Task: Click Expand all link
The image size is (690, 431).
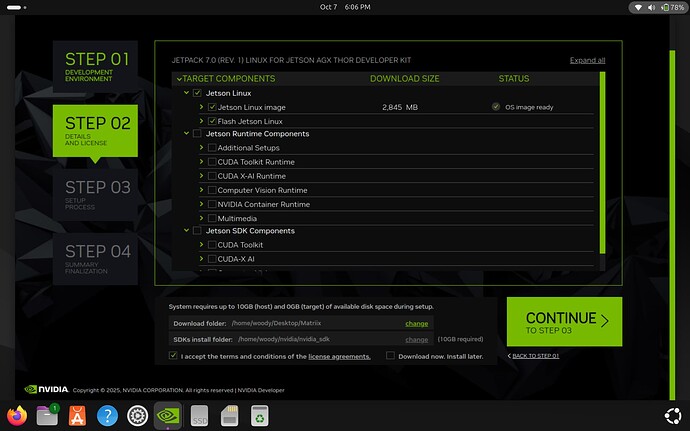Action: (x=587, y=60)
